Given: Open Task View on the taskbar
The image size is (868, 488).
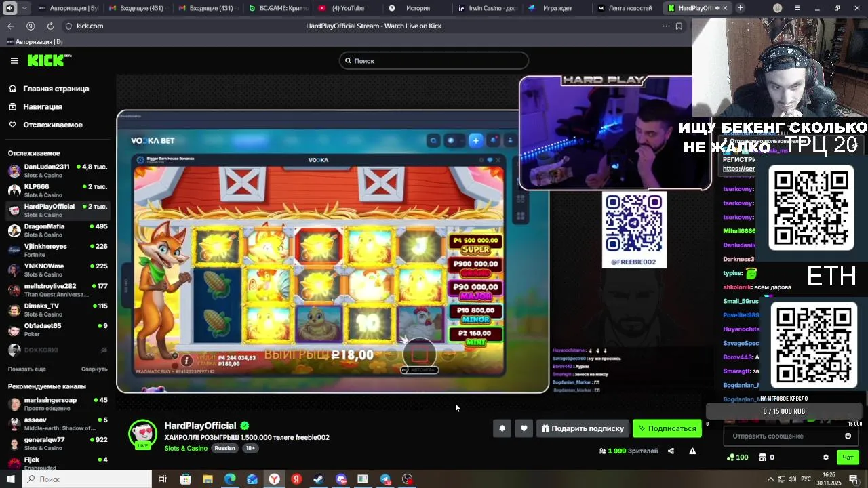Looking at the screenshot, I should 163,479.
